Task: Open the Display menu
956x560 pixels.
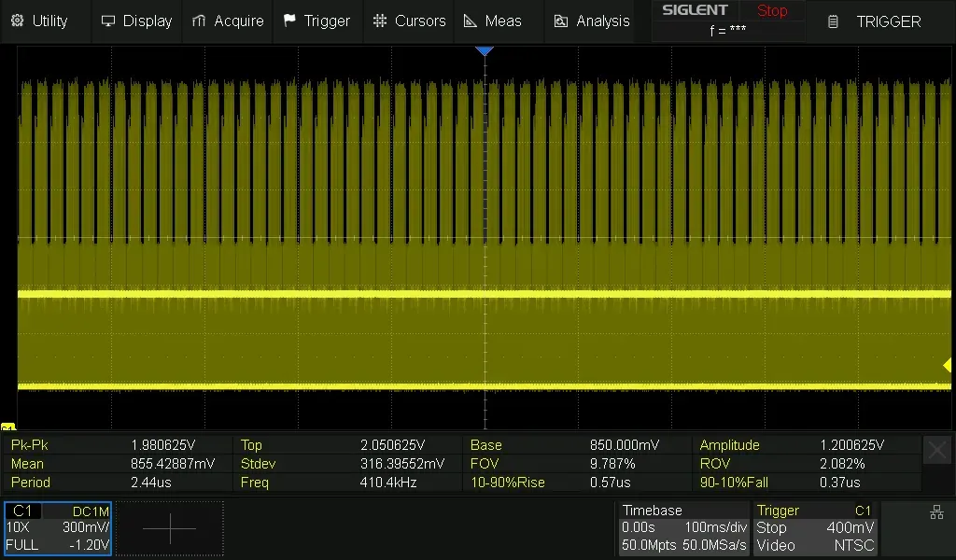Action: pos(136,21)
